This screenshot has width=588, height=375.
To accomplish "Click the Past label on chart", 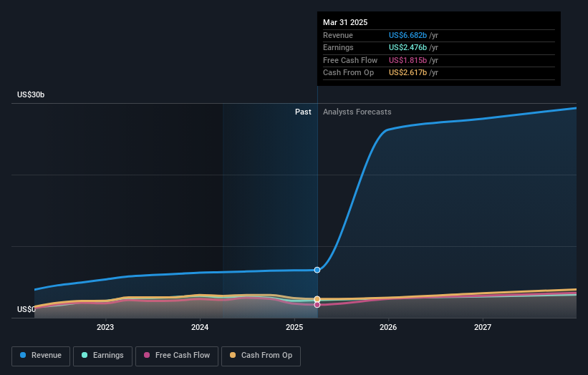I will [303, 112].
